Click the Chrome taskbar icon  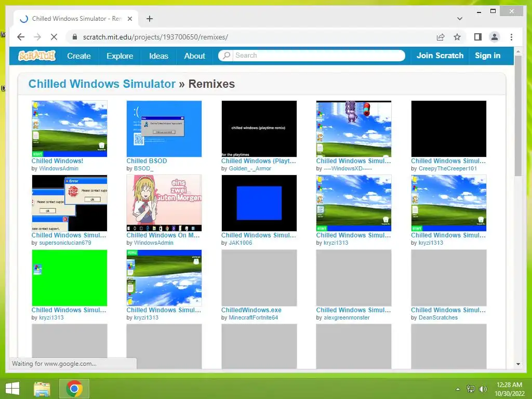[74, 389]
